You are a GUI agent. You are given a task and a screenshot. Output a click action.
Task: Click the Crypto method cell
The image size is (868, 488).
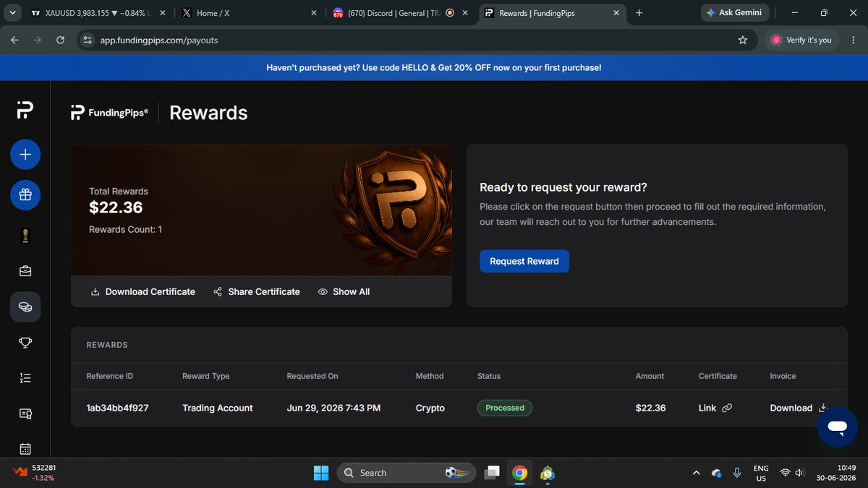(430, 408)
